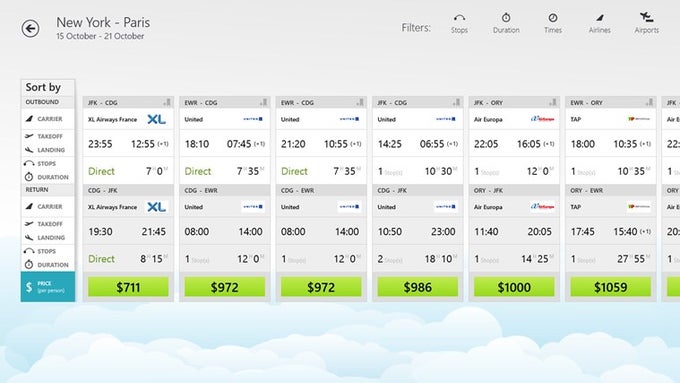Viewport: 680px width, 383px height.
Task: Click the United logo on the 14:25 flight
Action: click(x=446, y=119)
